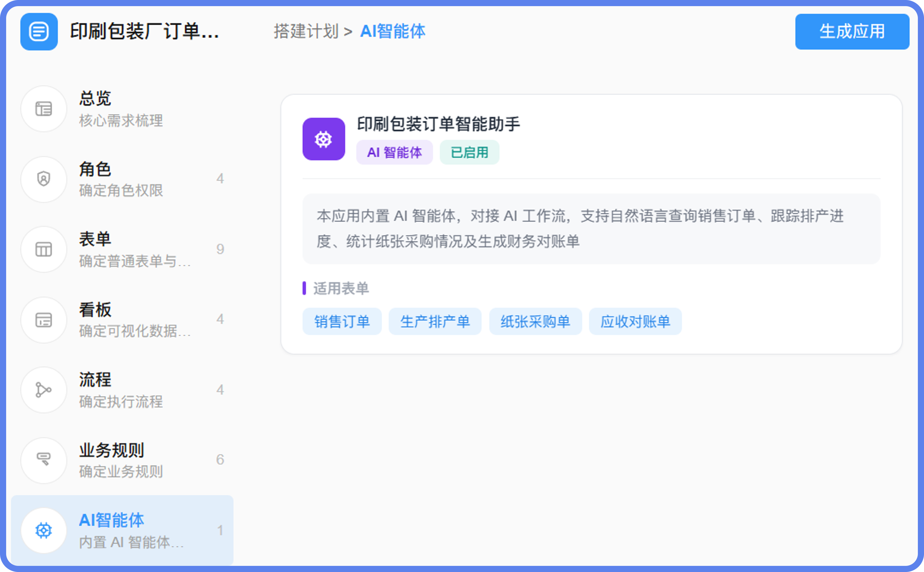The image size is (924, 572).
Task: Click the count 1 beside AI智能体
Action: pos(220,530)
